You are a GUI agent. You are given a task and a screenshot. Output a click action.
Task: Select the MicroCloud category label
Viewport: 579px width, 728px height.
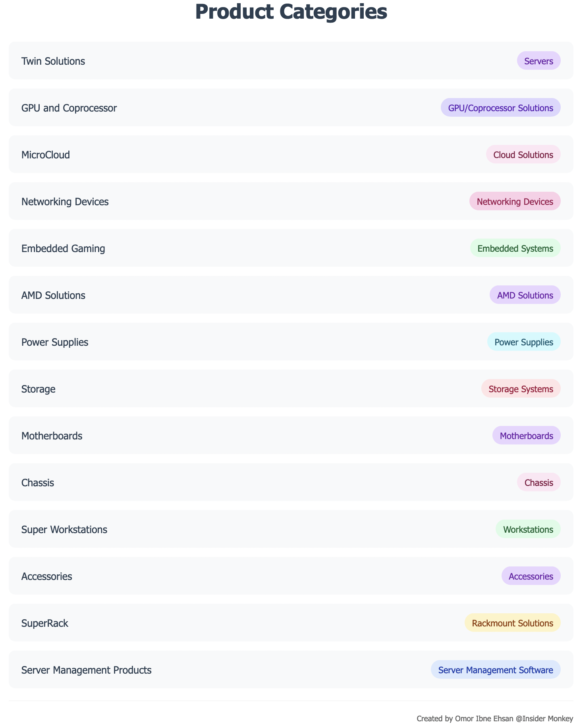pyautogui.click(x=46, y=155)
